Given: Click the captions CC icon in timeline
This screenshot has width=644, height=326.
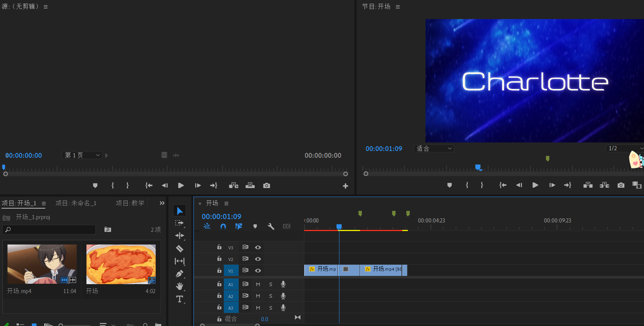Looking at the screenshot, I should tap(287, 226).
